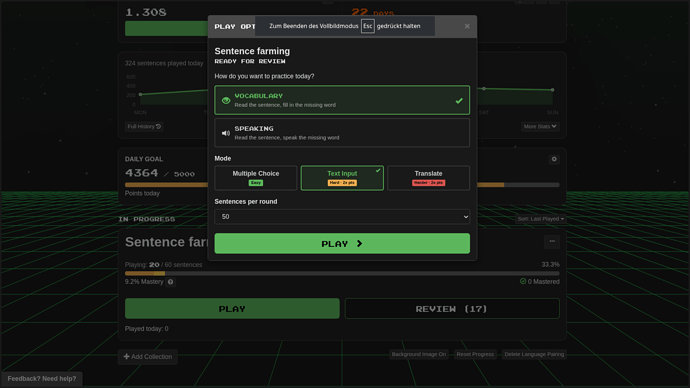Click the Text Input checkmark icon
Viewport: 690px width, 388px height.
(378, 170)
